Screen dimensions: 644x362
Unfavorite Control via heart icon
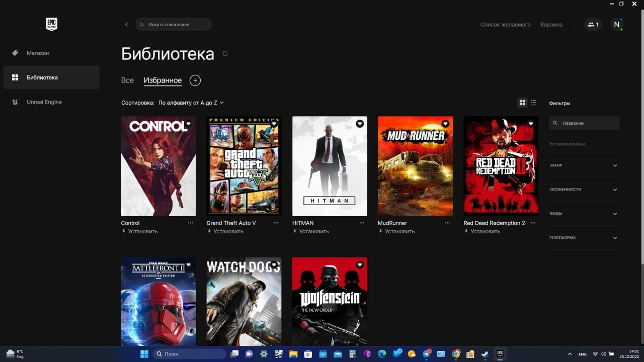(x=189, y=124)
